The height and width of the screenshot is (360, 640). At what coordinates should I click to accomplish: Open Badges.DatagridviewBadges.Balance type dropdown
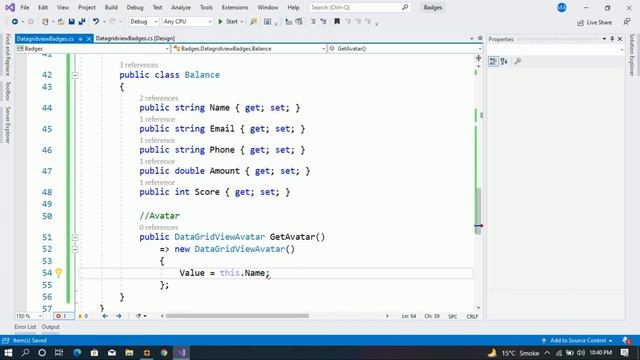point(249,49)
